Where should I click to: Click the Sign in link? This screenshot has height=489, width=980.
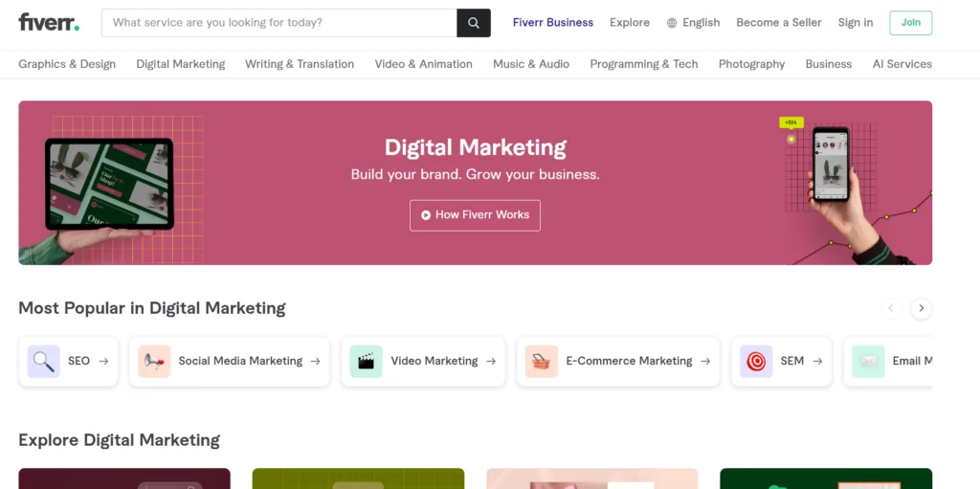(x=856, y=23)
